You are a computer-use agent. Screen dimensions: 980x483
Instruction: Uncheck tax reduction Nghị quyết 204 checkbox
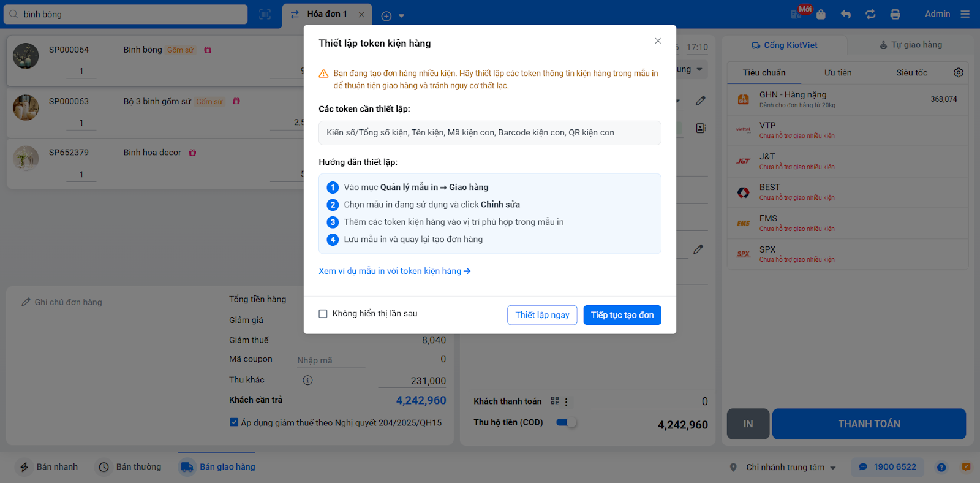pos(234,422)
